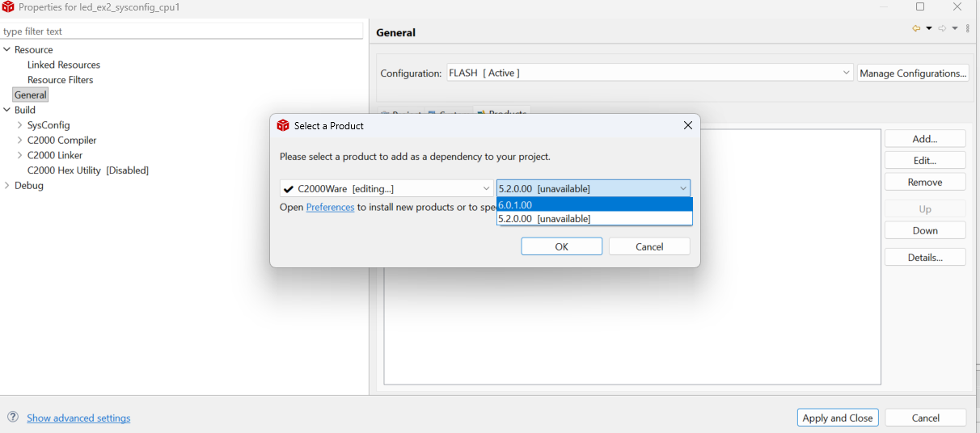The image size is (980, 433).
Task: Open the Back history dropdown arrow
Action: tap(929, 28)
